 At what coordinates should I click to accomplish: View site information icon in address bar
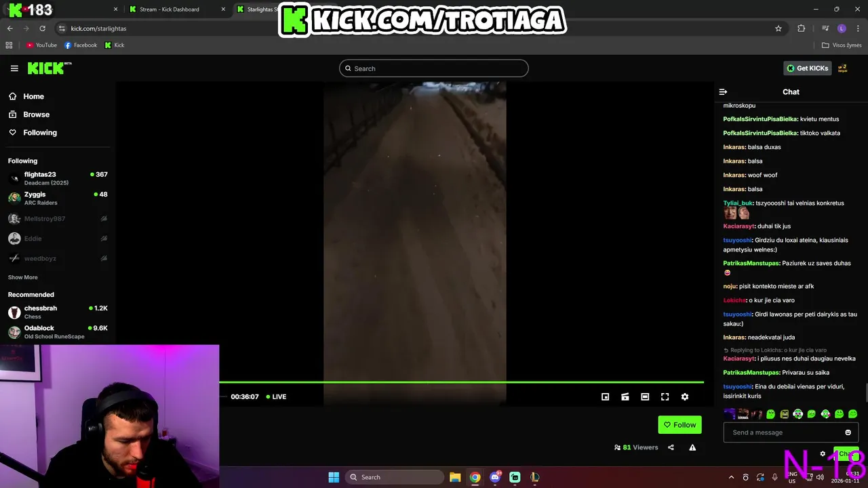(x=62, y=28)
